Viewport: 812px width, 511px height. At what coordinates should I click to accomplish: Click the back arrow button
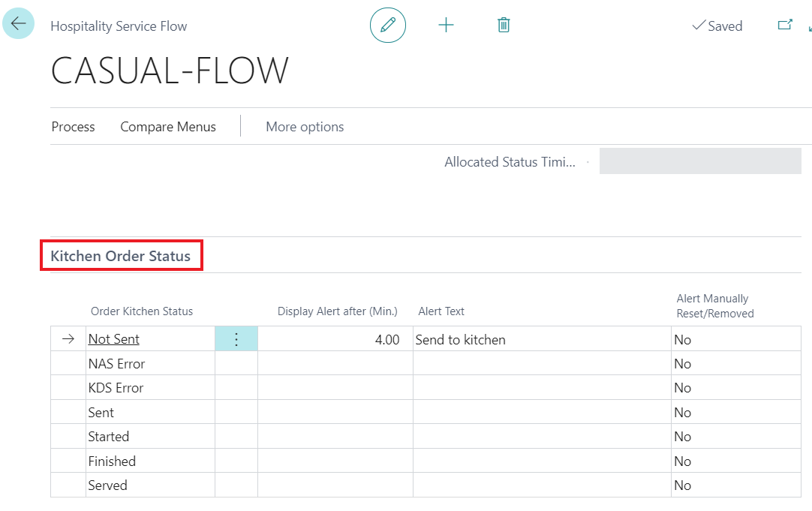tap(19, 24)
